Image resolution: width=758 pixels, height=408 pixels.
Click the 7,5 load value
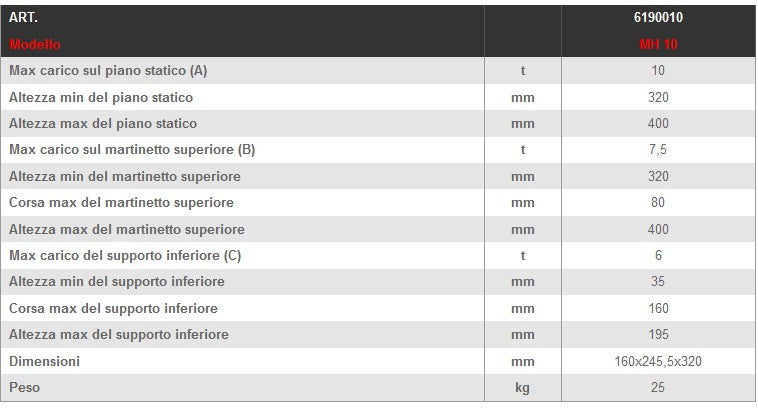click(658, 150)
